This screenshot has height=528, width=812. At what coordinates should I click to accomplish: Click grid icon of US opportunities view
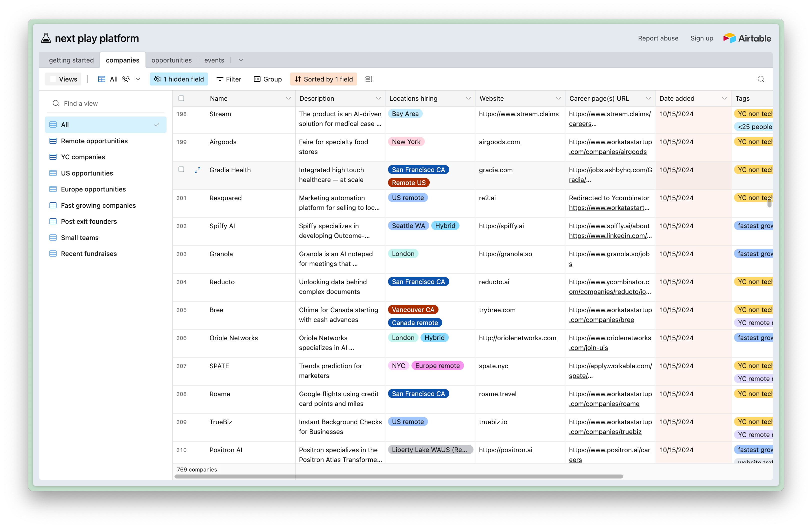(53, 173)
